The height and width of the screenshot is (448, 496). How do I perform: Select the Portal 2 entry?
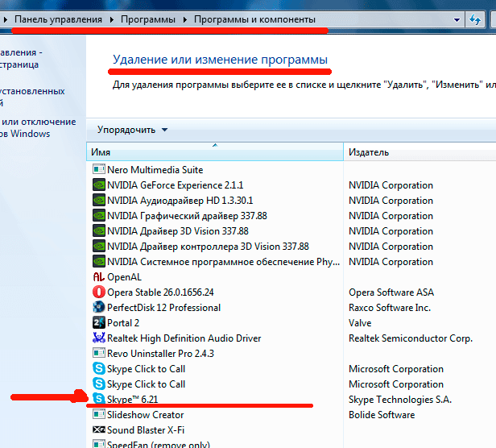[x=123, y=323]
